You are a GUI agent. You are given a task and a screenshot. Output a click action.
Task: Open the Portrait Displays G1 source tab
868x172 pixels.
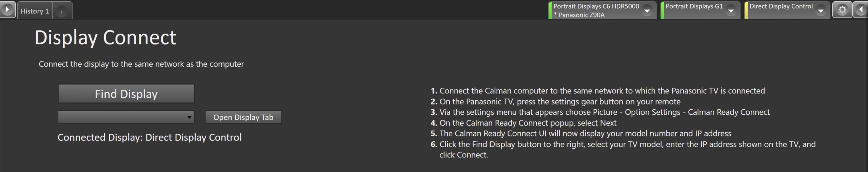pyautogui.click(x=694, y=6)
